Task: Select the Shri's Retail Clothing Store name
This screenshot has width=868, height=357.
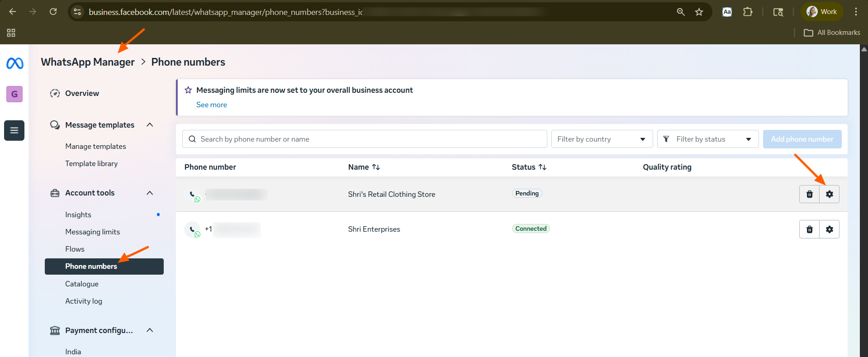Action: coord(392,194)
